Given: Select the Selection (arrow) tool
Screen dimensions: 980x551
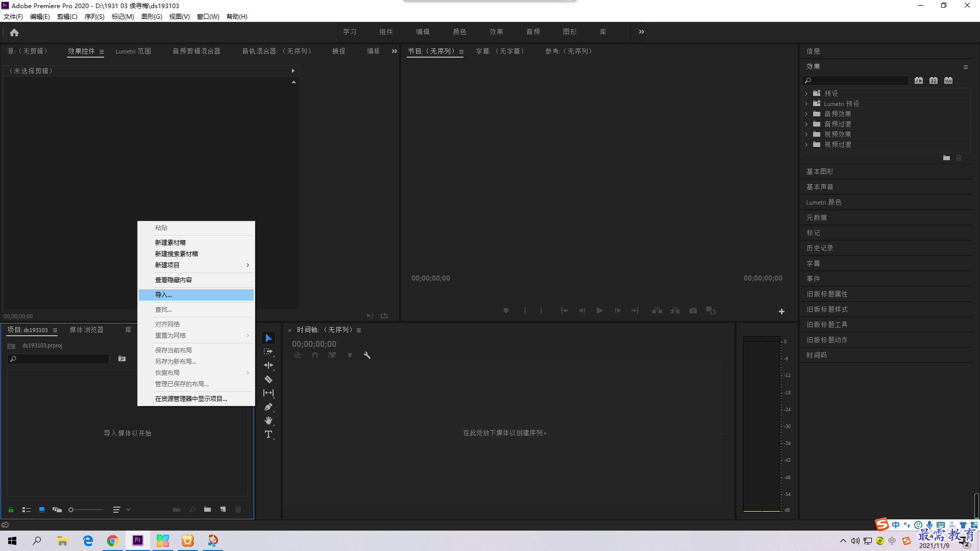Looking at the screenshot, I should coord(268,338).
